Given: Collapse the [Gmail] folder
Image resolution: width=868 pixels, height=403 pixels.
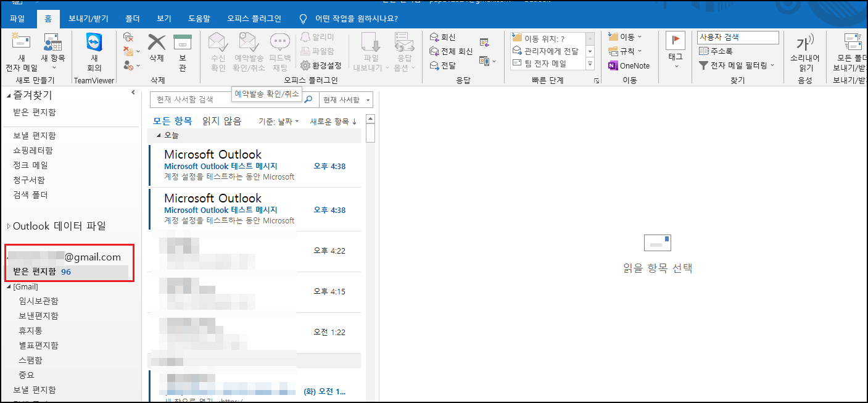Looking at the screenshot, I should 9,287.
